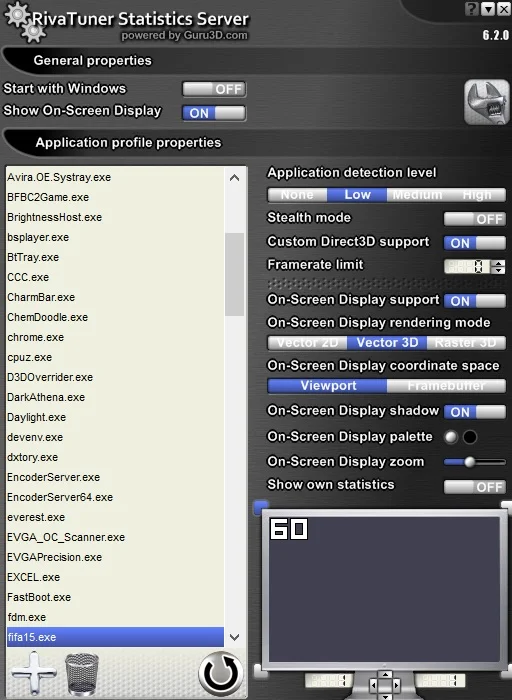Select Avira.OE.Systray.exe profile

(x=115, y=177)
